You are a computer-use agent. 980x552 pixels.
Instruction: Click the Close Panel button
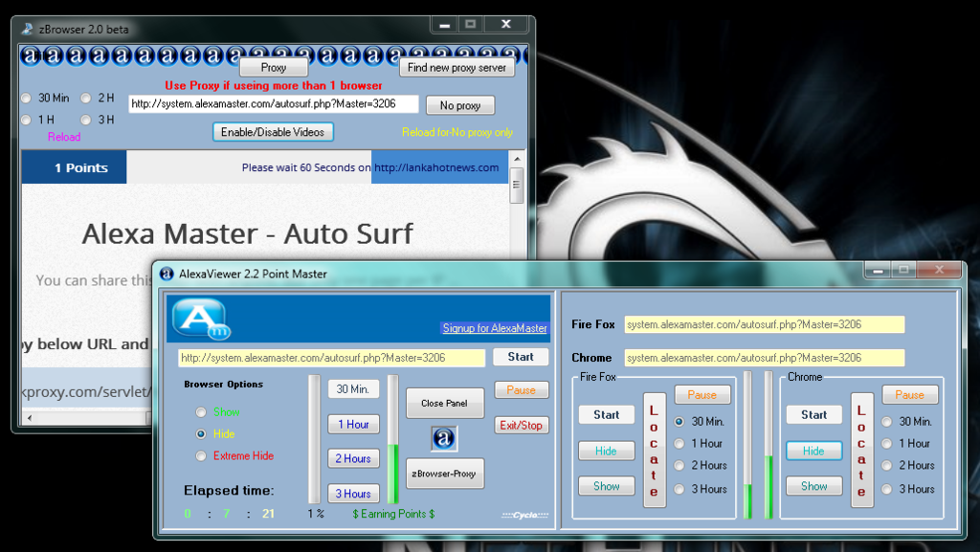444,404
